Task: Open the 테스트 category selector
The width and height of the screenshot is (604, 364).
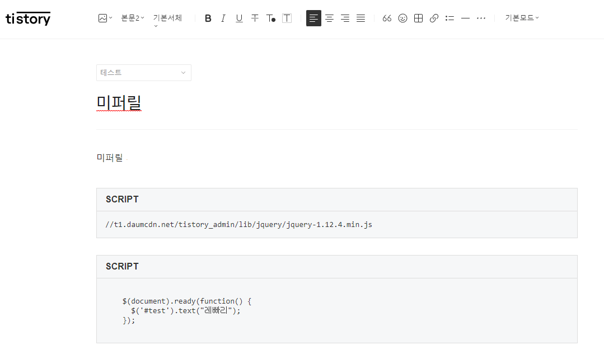Action: [x=143, y=73]
